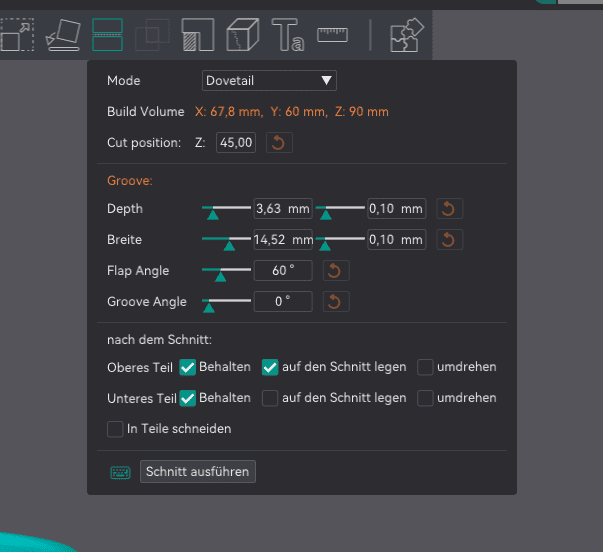The height and width of the screenshot is (552, 603).
Task: Select the Mesh Boolean tool icon
Action: pyautogui.click(x=153, y=35)
